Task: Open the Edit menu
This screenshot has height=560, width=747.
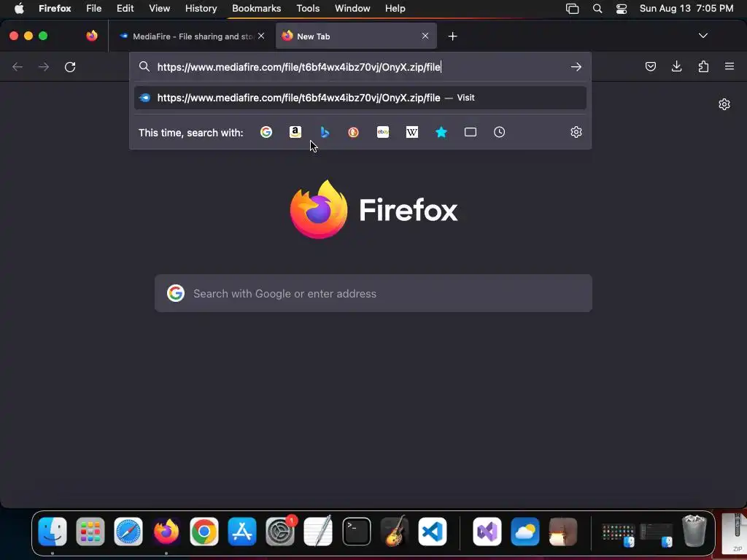Action: (125, 9)
